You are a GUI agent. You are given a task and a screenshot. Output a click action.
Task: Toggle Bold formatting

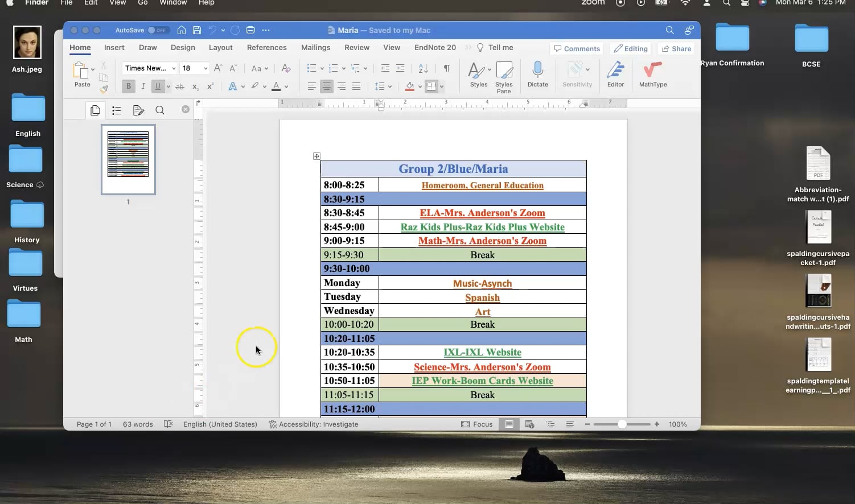[129, 86]
